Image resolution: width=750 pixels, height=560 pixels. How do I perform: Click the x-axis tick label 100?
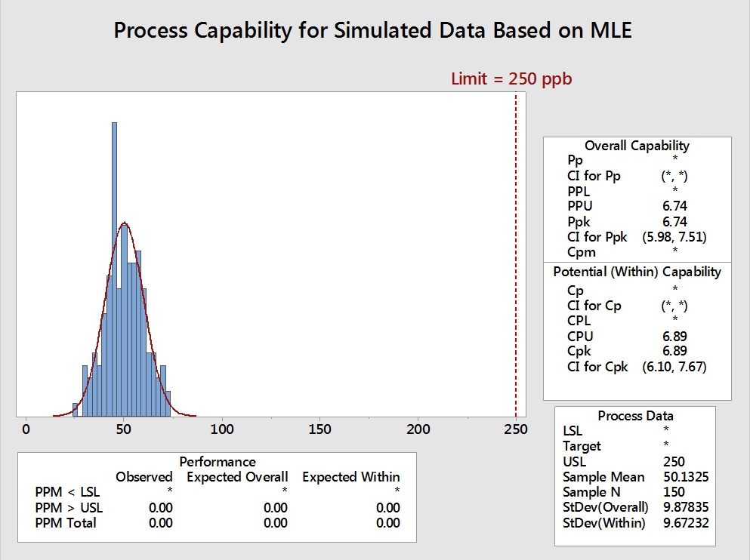pos(221,429)
